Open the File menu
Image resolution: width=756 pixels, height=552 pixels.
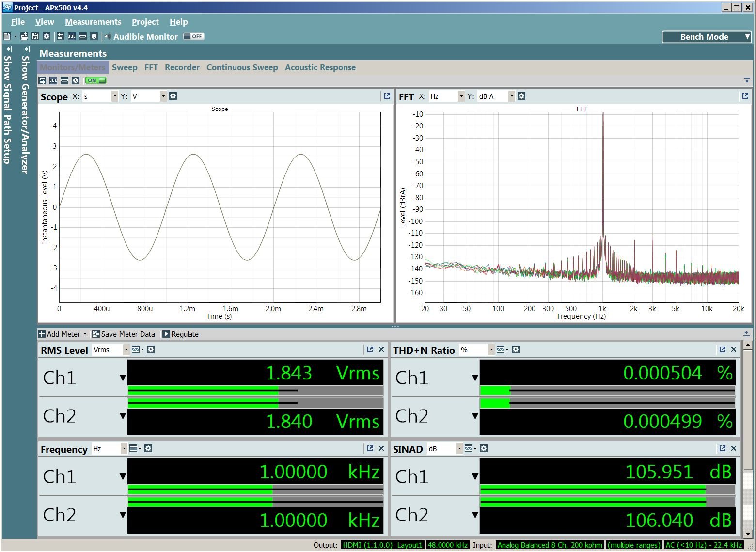18,22
